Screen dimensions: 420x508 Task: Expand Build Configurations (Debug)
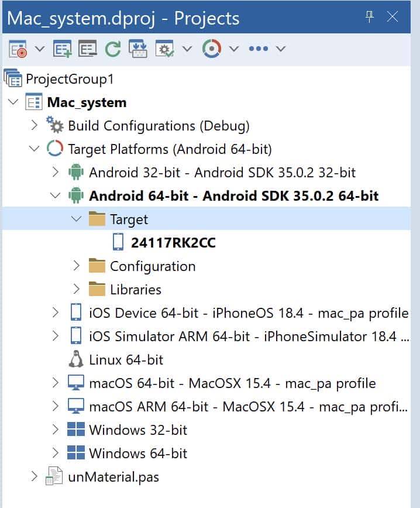(35, 126)
